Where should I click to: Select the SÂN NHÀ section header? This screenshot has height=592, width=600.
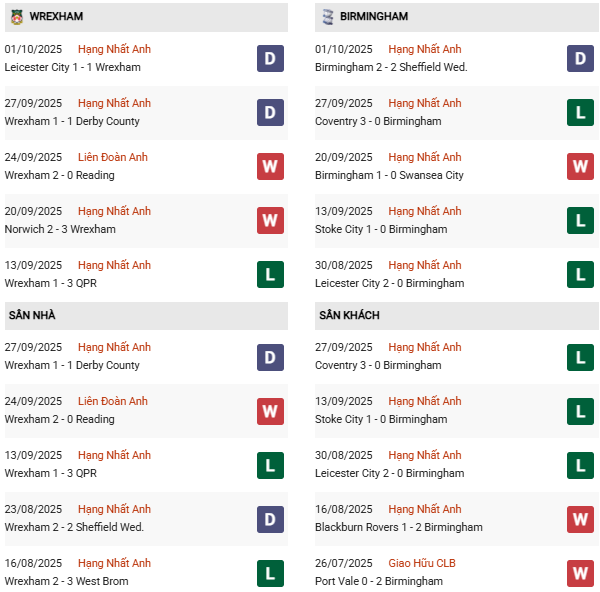pos(32,316)
